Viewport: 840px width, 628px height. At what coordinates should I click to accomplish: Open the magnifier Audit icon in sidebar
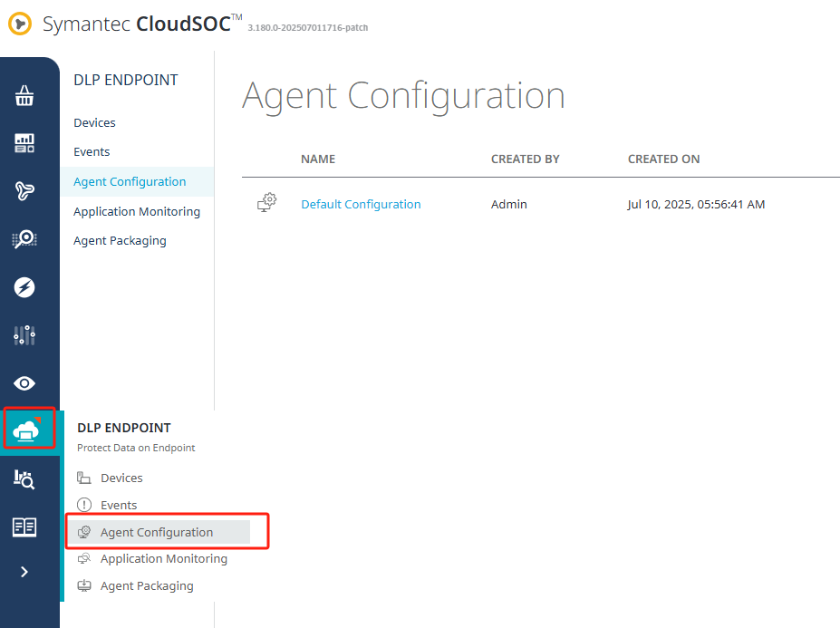(24, 239)
